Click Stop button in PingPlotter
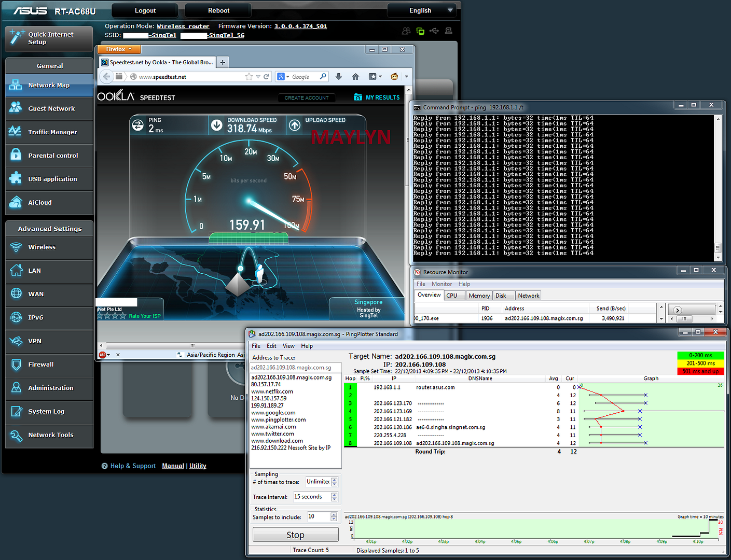The width and height of the screenshot is (731, 560). coord(295,535)
